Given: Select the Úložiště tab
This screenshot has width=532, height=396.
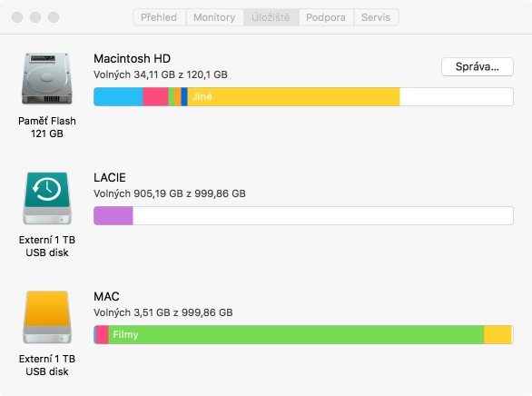Looking at the screenshot, I should point(271,17).
